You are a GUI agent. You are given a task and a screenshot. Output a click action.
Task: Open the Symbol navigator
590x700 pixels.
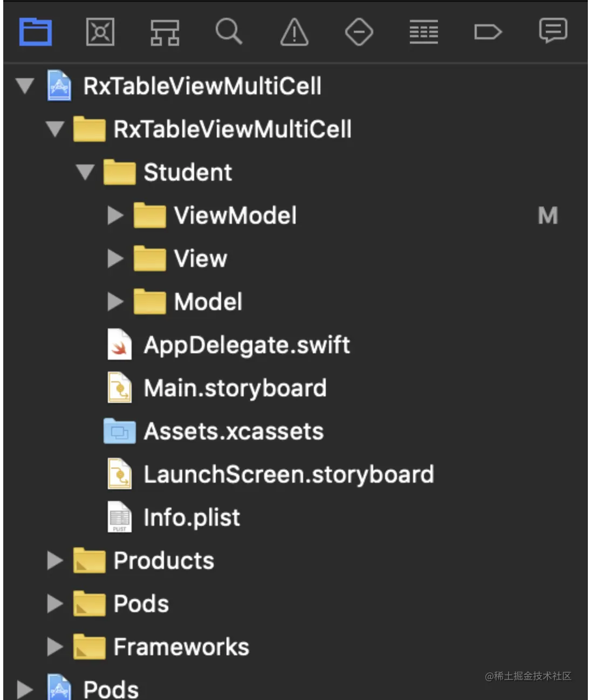click(164, 32)
